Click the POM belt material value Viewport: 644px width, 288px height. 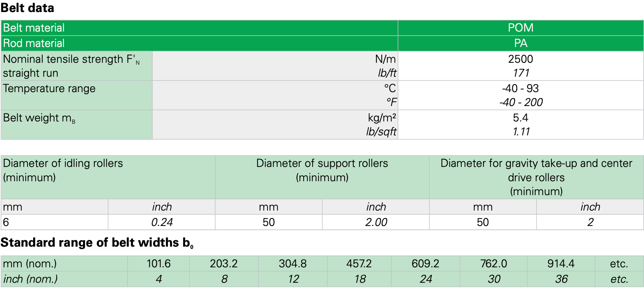click(x=520, y=28)
